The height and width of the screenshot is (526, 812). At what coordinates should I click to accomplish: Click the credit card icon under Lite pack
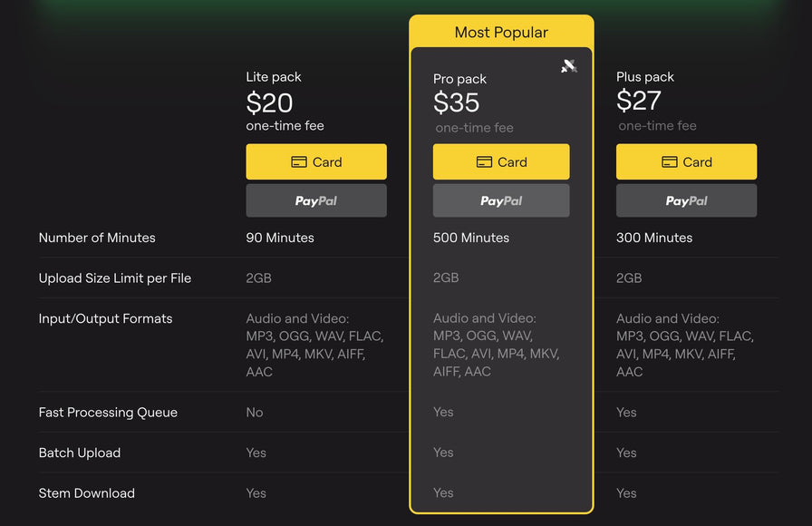299,162
